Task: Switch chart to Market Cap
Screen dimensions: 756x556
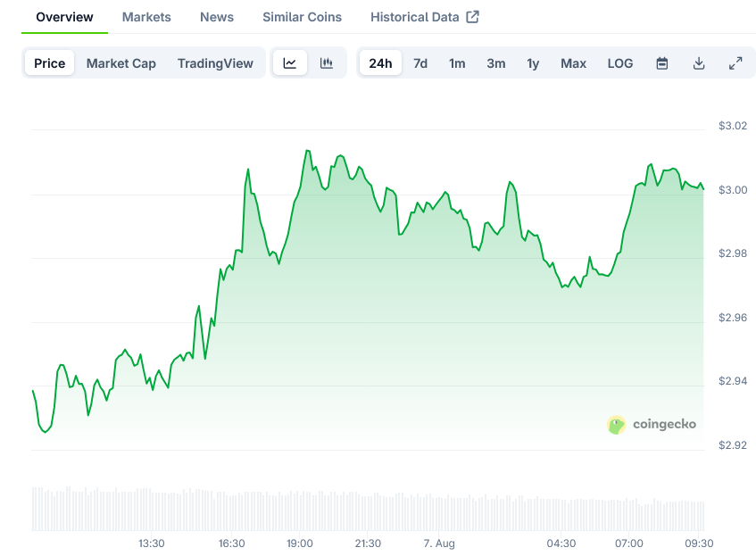Action: pos(121,63)
